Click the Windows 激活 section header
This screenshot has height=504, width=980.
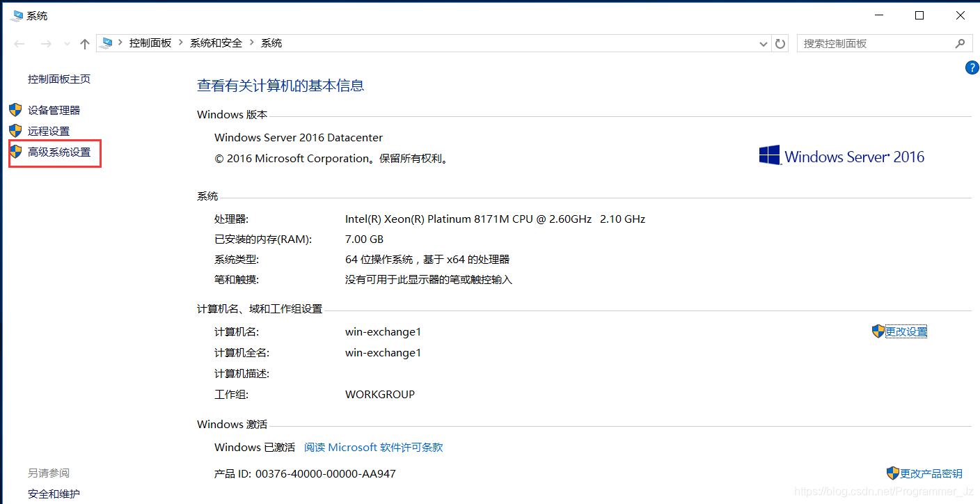pos(232,424)
